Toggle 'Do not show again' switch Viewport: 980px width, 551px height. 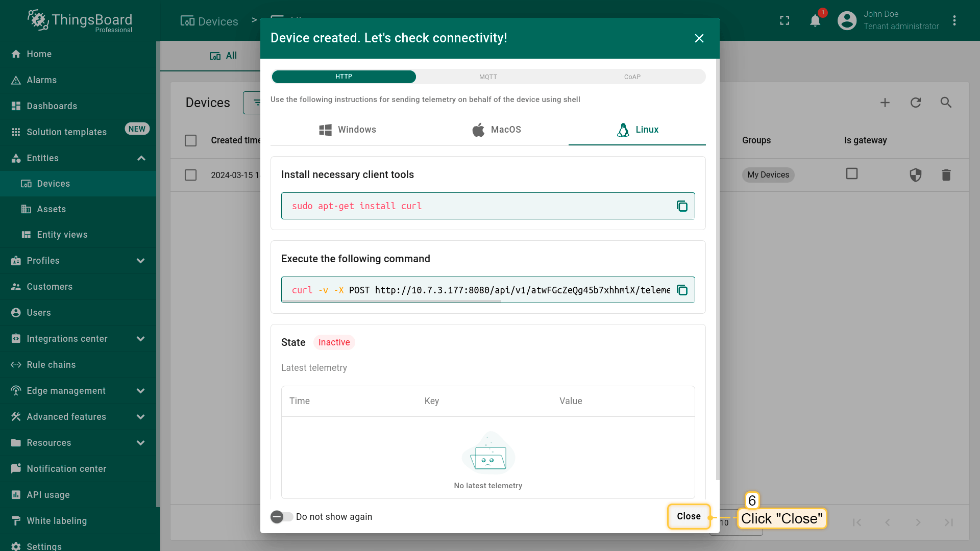tap(281, 517)
